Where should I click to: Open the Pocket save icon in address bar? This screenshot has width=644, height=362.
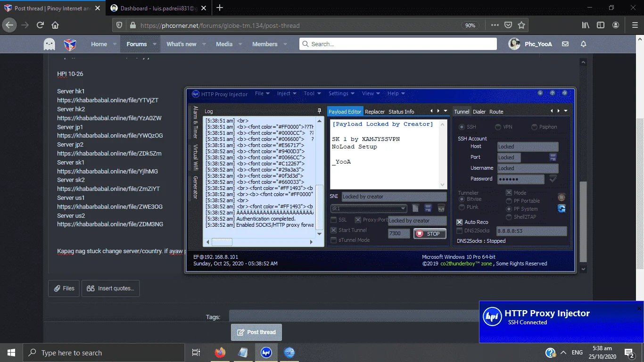(x=508, y=25)
